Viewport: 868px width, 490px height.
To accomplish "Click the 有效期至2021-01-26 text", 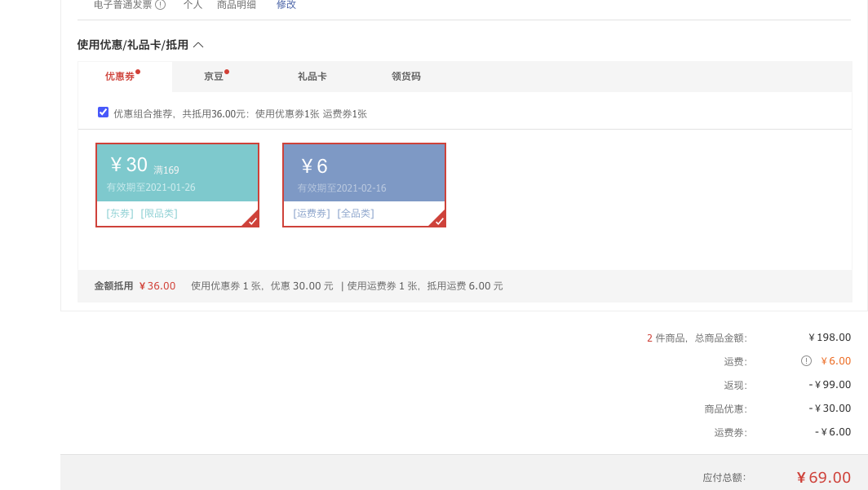I will 151,188.
